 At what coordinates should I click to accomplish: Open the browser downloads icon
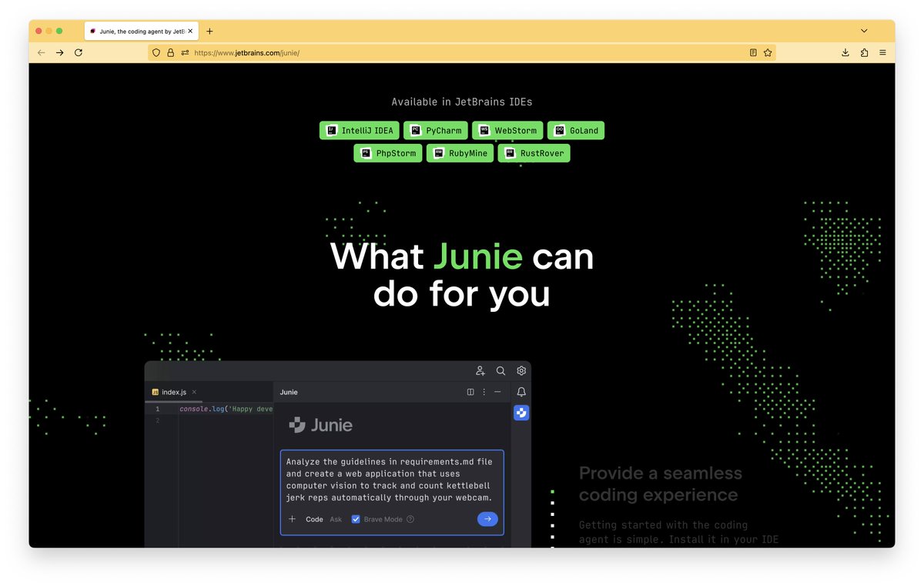tap(845, 52)
